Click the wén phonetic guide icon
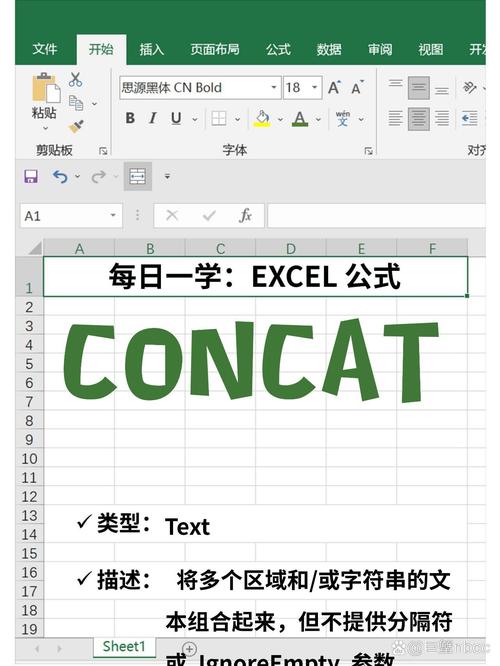Image resolution: width=500 pixels, height=666 pixels. [342, 119]
